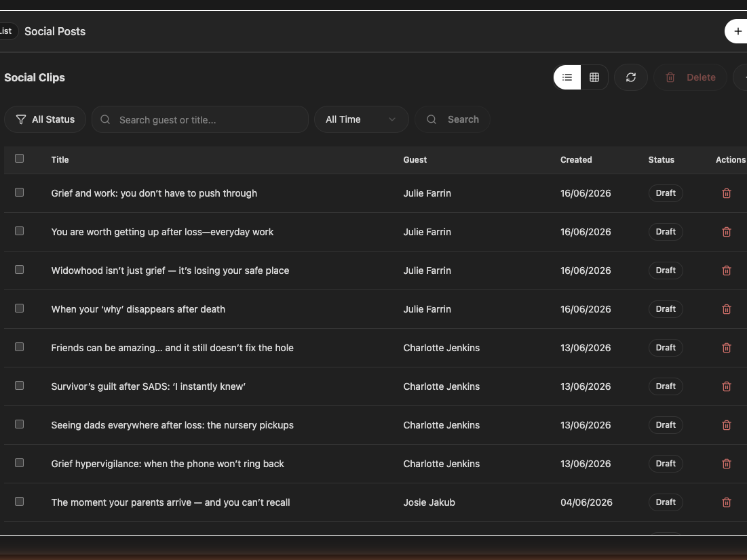Open title 'Widowhood isn't just grief'

point(170,271)
